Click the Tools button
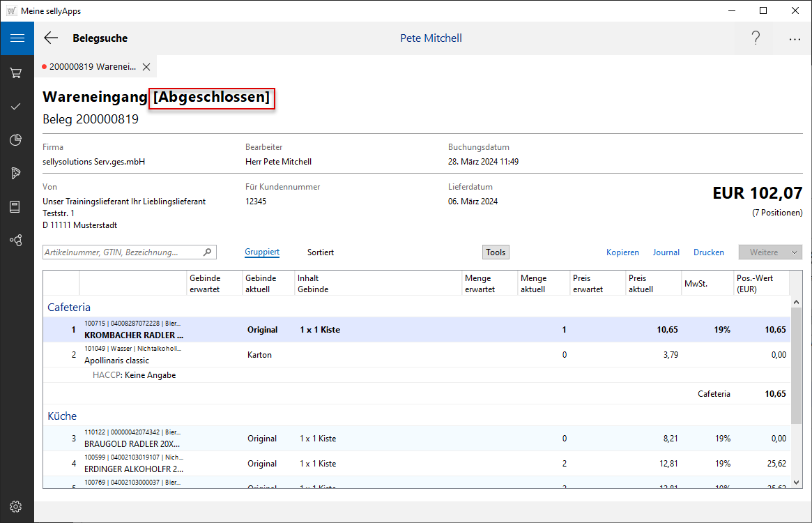Screen dimensions: 812x523 pyautogui.click(x=496, y=252)
